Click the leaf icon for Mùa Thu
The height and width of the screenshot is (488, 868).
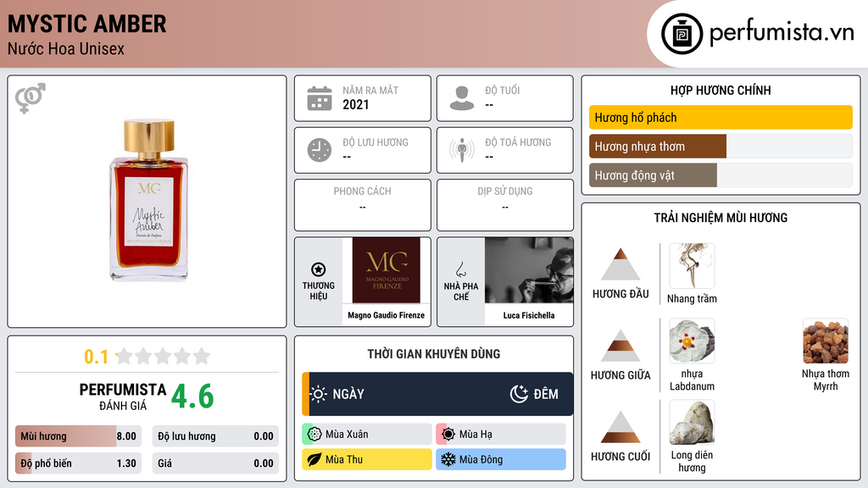(314, 459)
